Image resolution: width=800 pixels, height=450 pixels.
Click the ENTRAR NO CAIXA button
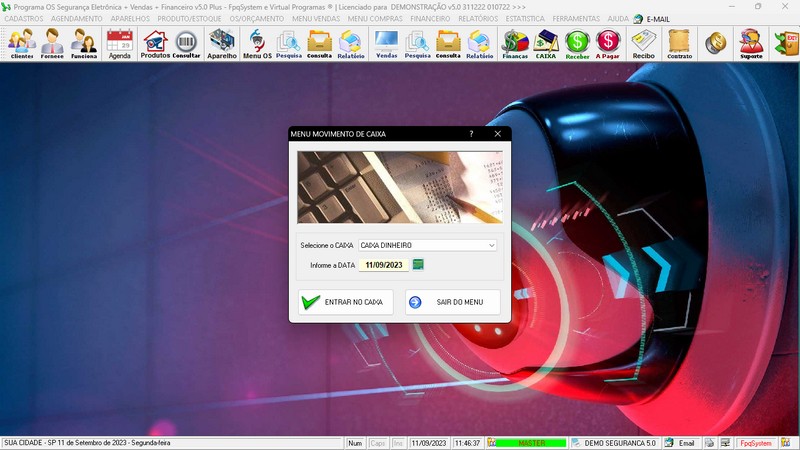pos(345,302)
